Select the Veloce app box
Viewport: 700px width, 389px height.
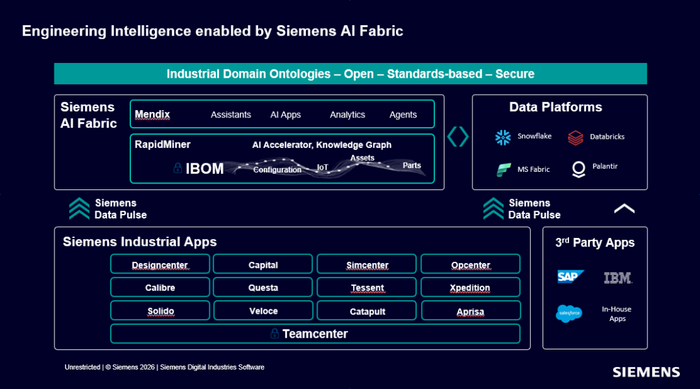263,310
